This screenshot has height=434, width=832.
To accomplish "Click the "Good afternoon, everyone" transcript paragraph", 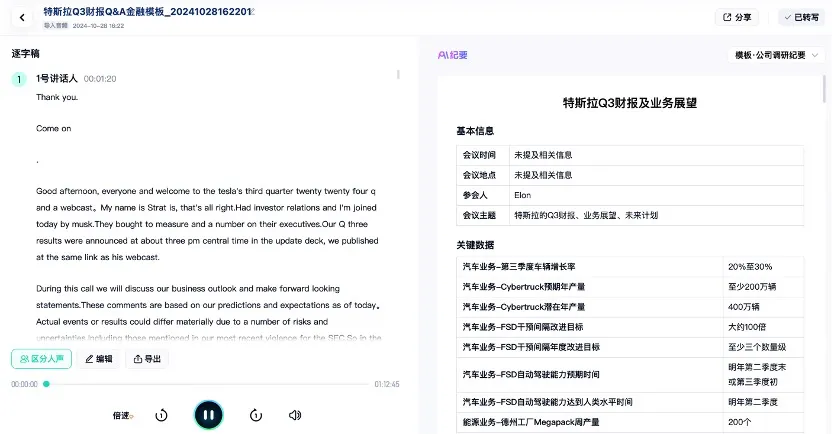I will point(207,224).
